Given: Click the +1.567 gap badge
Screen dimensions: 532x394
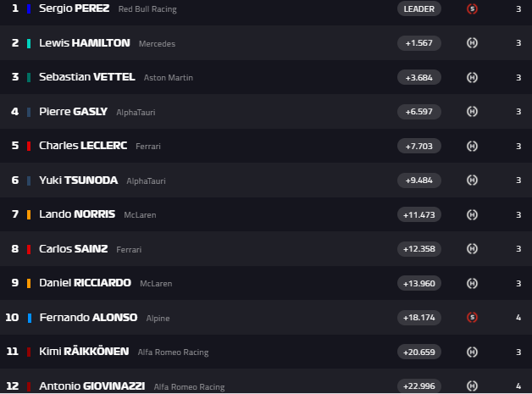Looking at the screenshot, I should point(419,43).
